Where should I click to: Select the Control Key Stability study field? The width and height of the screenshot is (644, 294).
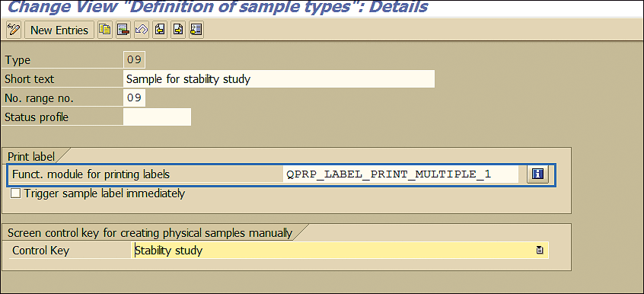(340, 250)
